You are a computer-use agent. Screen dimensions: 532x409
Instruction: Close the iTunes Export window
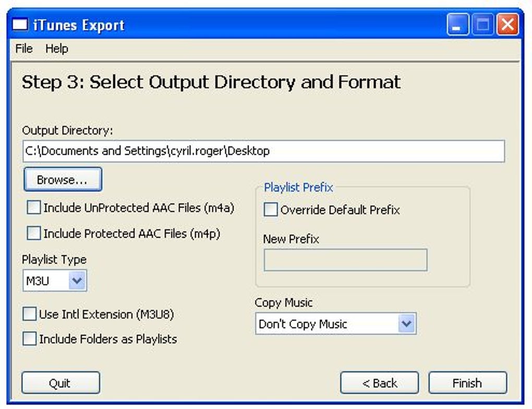507,25
